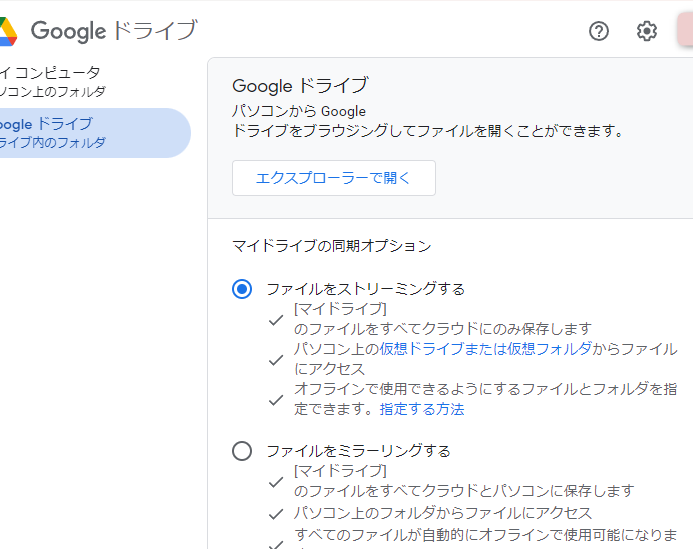The height and width of the screenshot is (549, 693).
Task: Click the ファイルをストリーミングする label text
Action: [366, 289]
